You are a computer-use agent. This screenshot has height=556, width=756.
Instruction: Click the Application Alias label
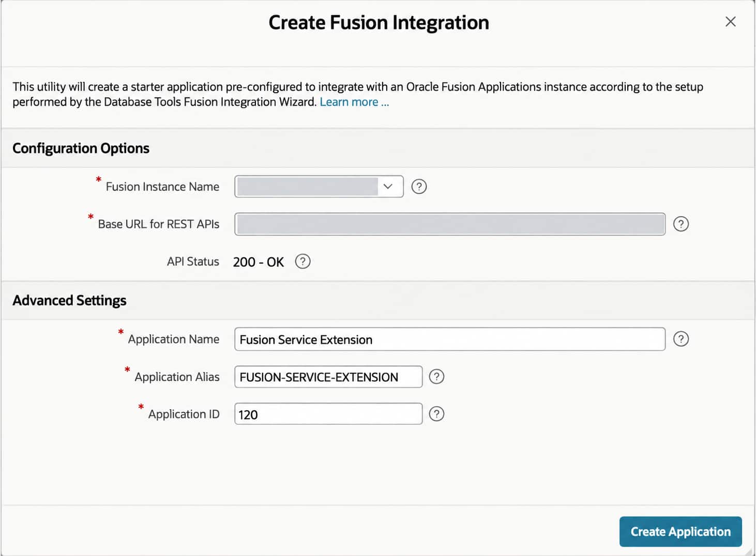click(177, 377)
